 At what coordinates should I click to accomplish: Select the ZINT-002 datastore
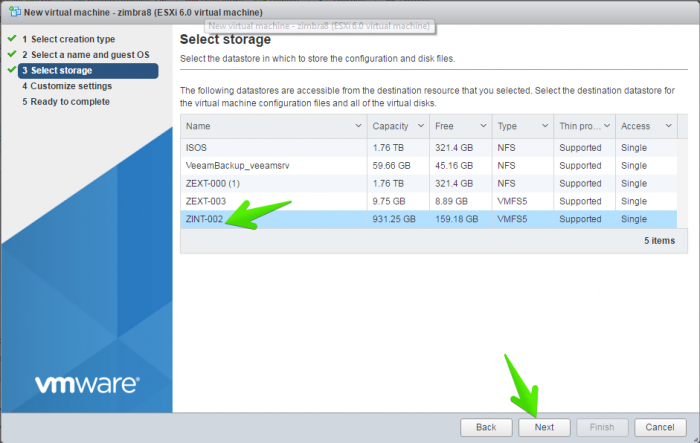point(429,219)
